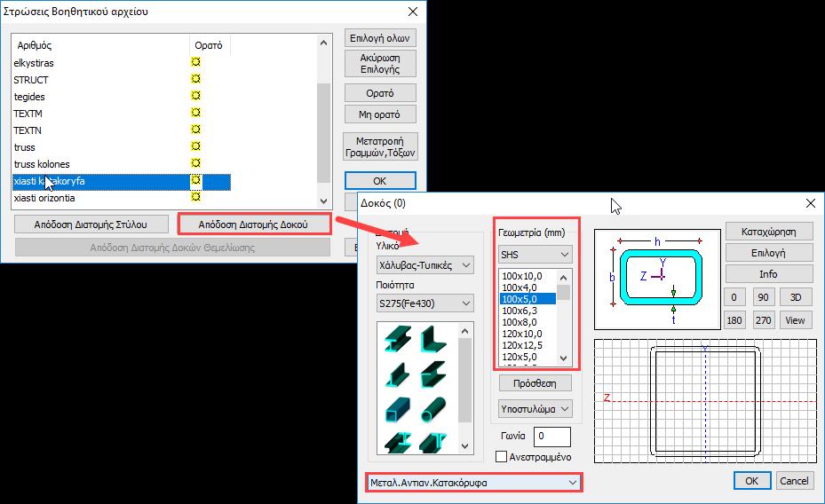The width and height of the screenshot is (825, 504).
Task: Open the Μεταλ.Αντιαν.Κατακόρυφα dropdown
Action: pos(473,483)
